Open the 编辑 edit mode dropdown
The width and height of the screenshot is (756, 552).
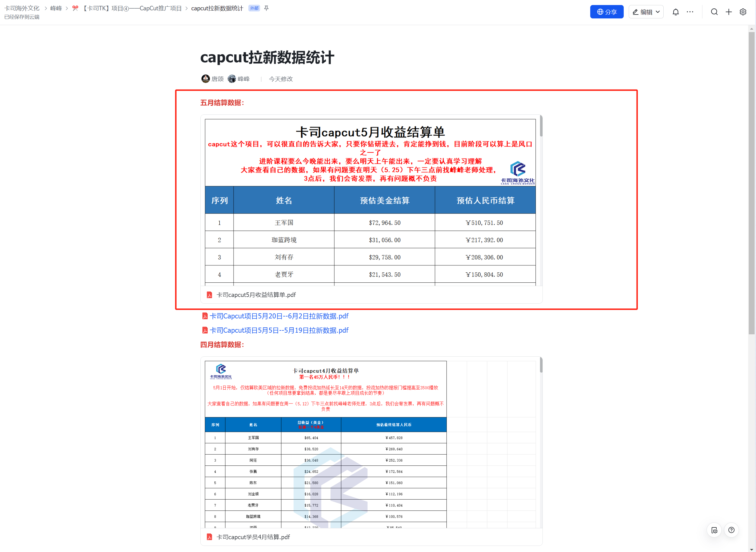[645, 12]
